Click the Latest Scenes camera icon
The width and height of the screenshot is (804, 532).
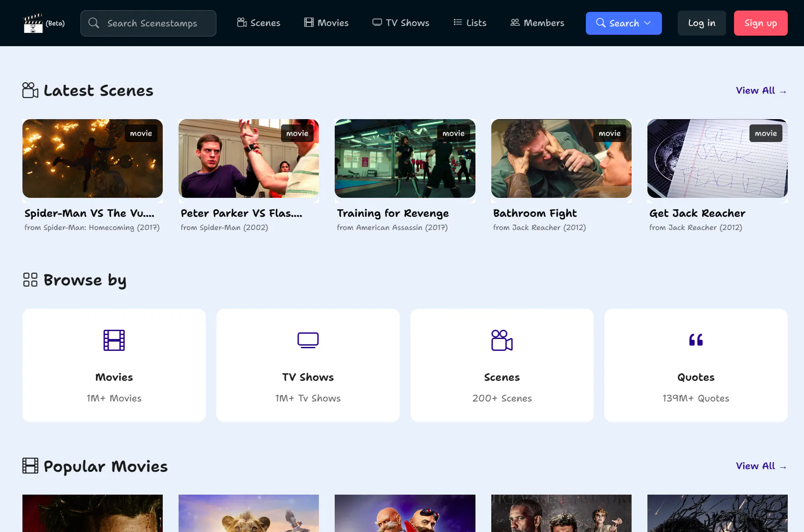click(30, 90)
